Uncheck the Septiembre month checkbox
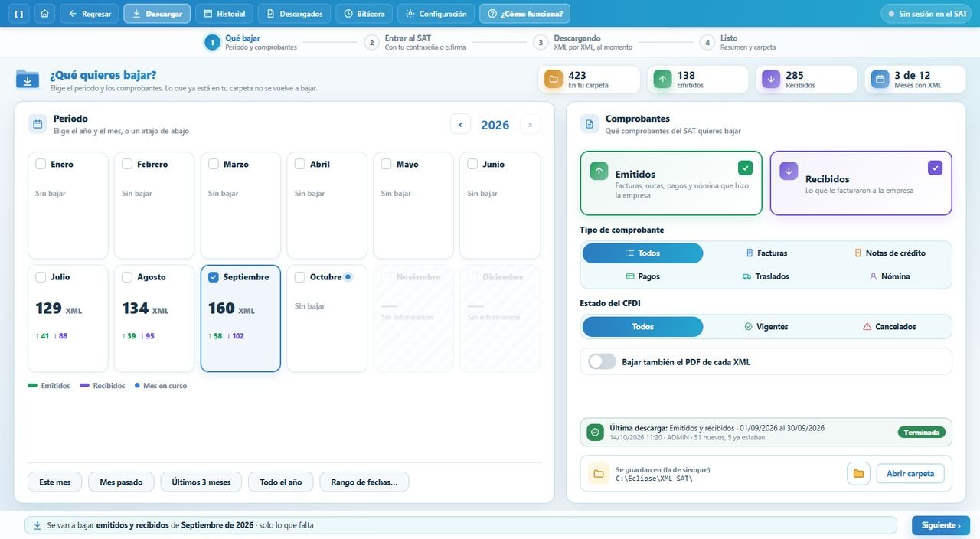The height and width of the screenshot is (539, 980). [x=214, y=277]
